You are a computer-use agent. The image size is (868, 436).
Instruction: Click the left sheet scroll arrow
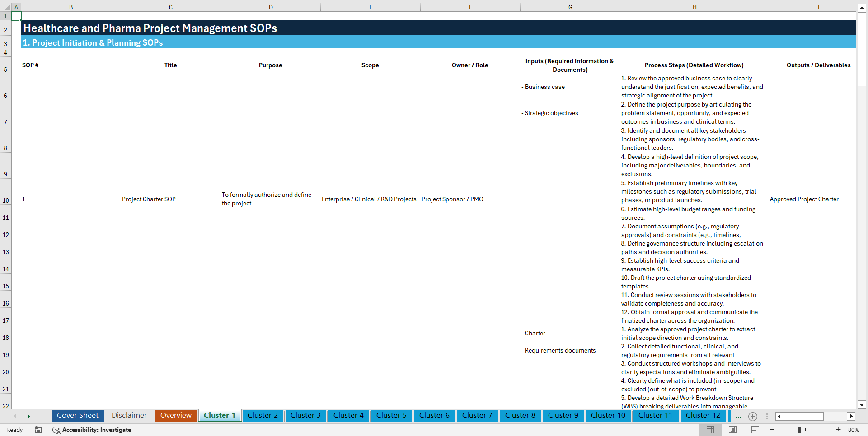tap(15, 416)
